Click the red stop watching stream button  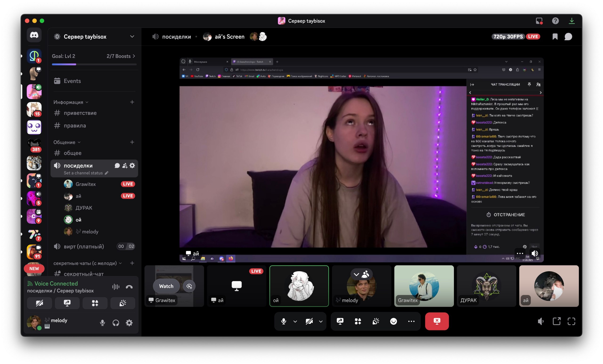pos(437,321)
